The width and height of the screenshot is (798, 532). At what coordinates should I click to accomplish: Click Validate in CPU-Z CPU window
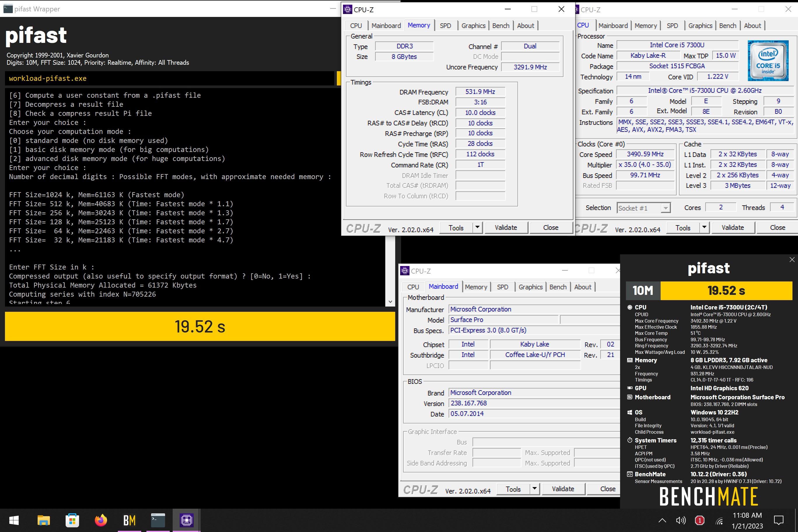(733, 228)
